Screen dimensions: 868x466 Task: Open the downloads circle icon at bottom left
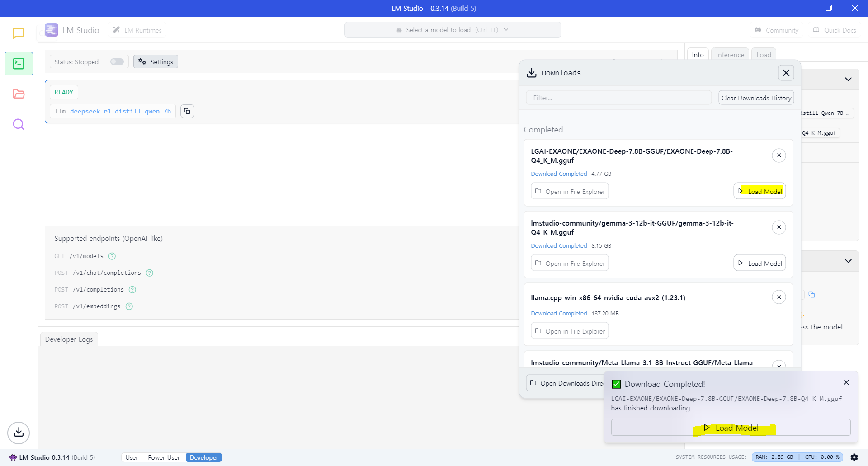tap(19, 433)
